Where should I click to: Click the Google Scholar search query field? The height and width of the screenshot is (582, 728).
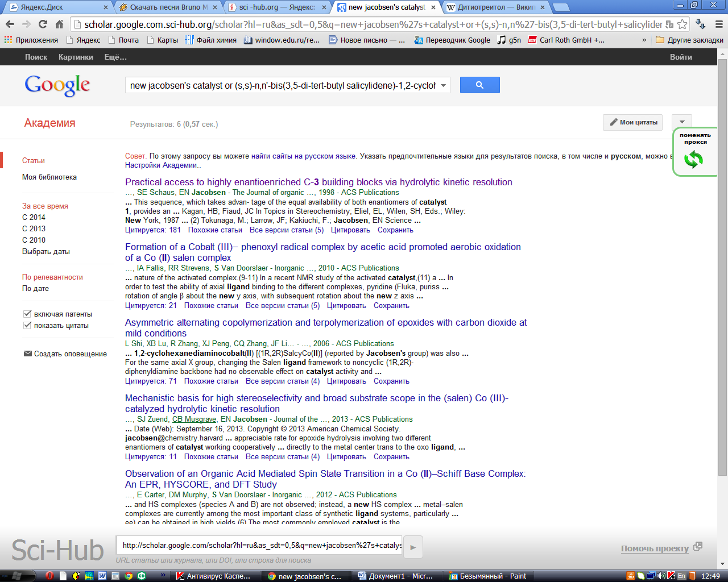point(282,85)
